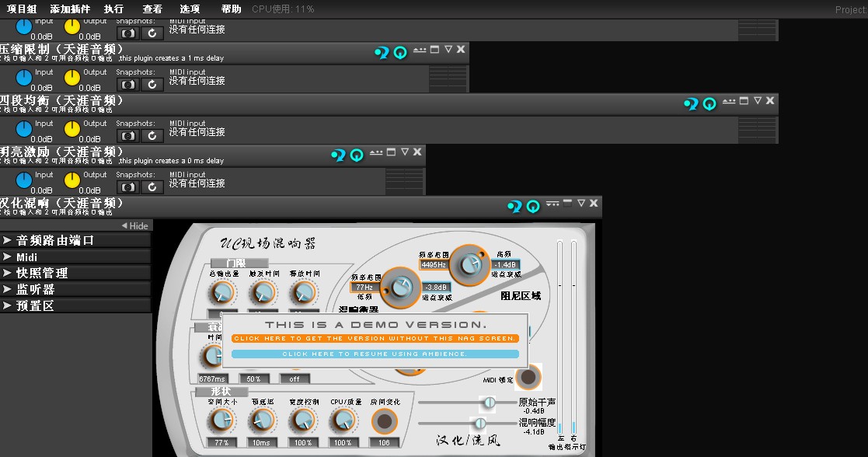Click bypass arrow icon on 四段均衡 plugin header
Image resolution: width=868 pixels, height=457 pixels.
(691, 103)
